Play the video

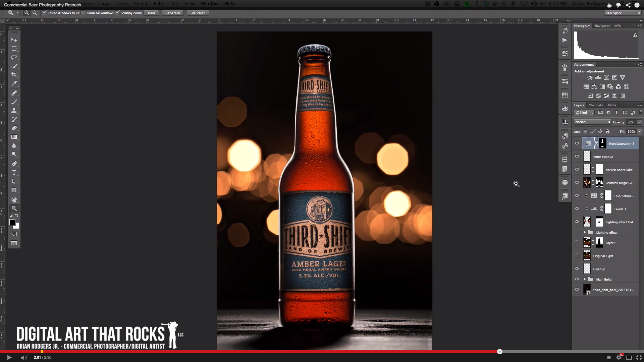[9, 357]
